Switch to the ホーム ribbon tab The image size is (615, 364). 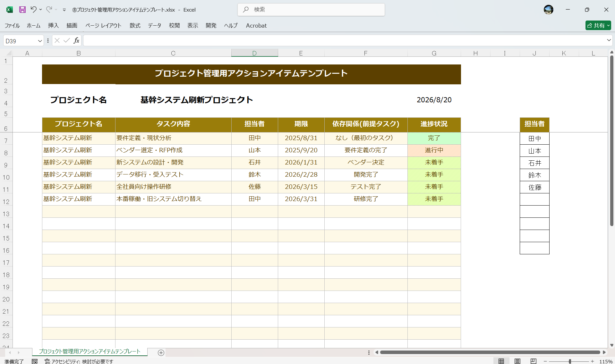coord(34,26)
